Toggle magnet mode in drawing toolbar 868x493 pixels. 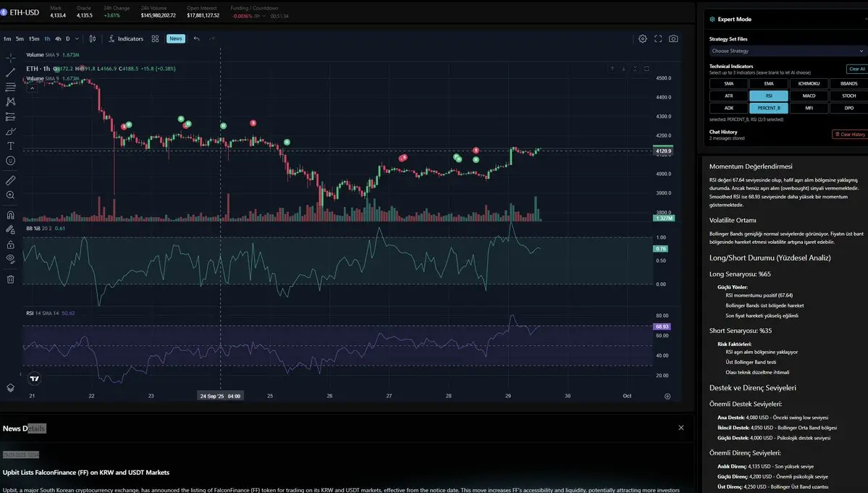[x=11, y=215]
